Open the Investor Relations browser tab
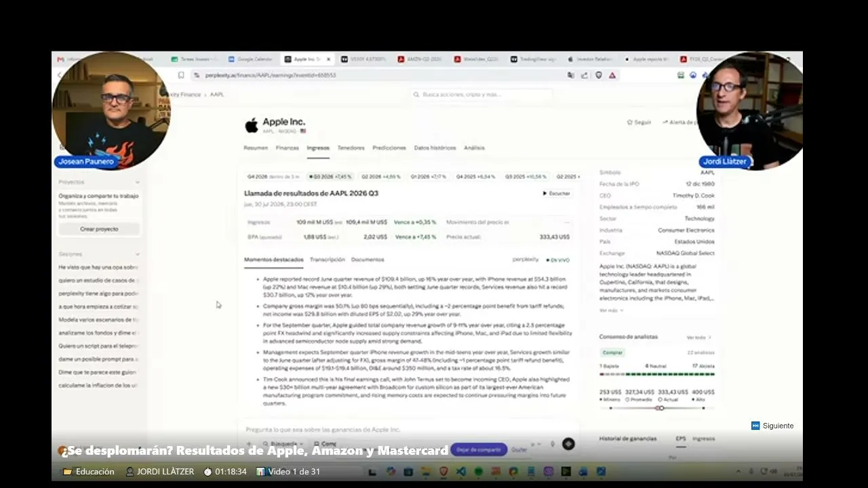868x488 pixels. coord(590,59)
